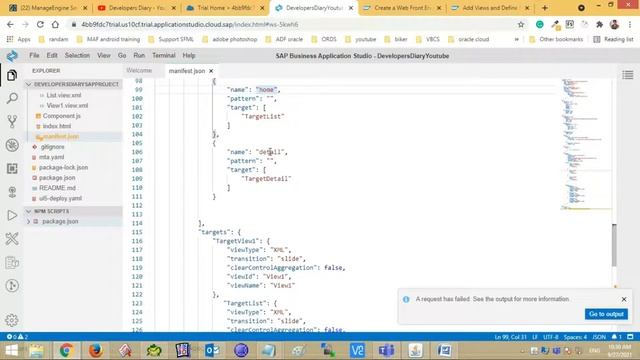This screenshot has height=360, width=640.
Task: Click Ln 99 cursor position in status bar
Action: 510,337
